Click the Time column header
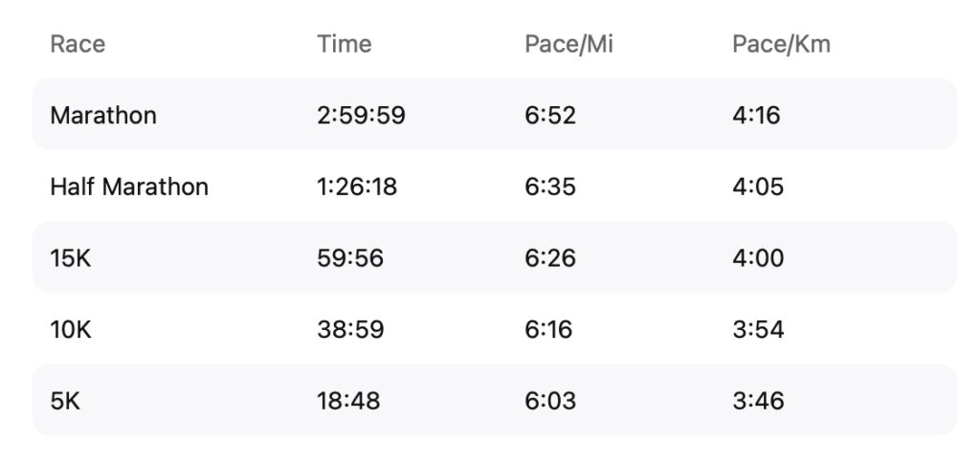Image resolution: width=980 pixels, height=465 pixels. coord(345,44)
